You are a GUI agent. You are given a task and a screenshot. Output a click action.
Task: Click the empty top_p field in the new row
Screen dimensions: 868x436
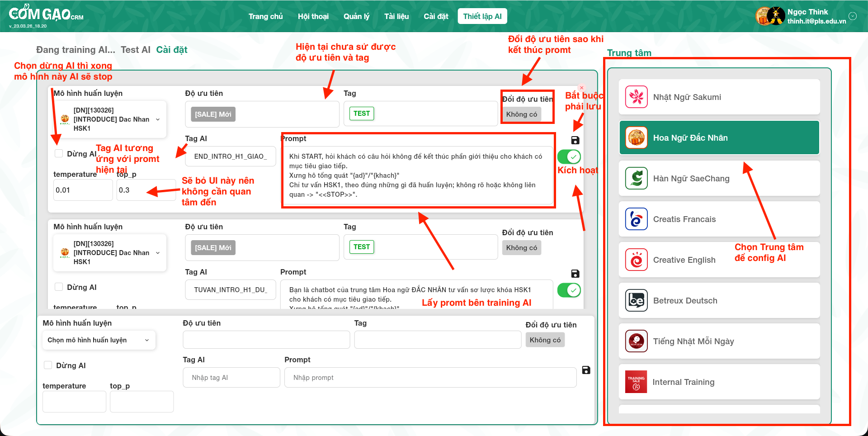142,402
